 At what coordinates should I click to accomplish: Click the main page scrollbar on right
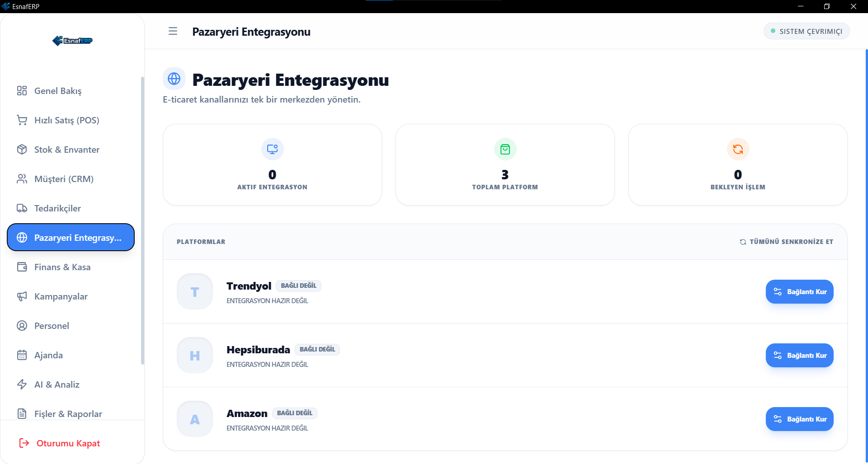[x=866, y=256]
